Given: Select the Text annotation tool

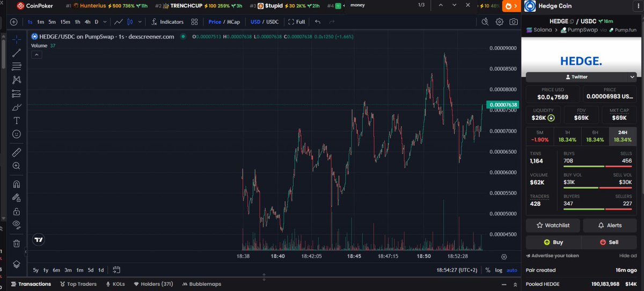Looking at the screenshot, I should pos(17,121).
